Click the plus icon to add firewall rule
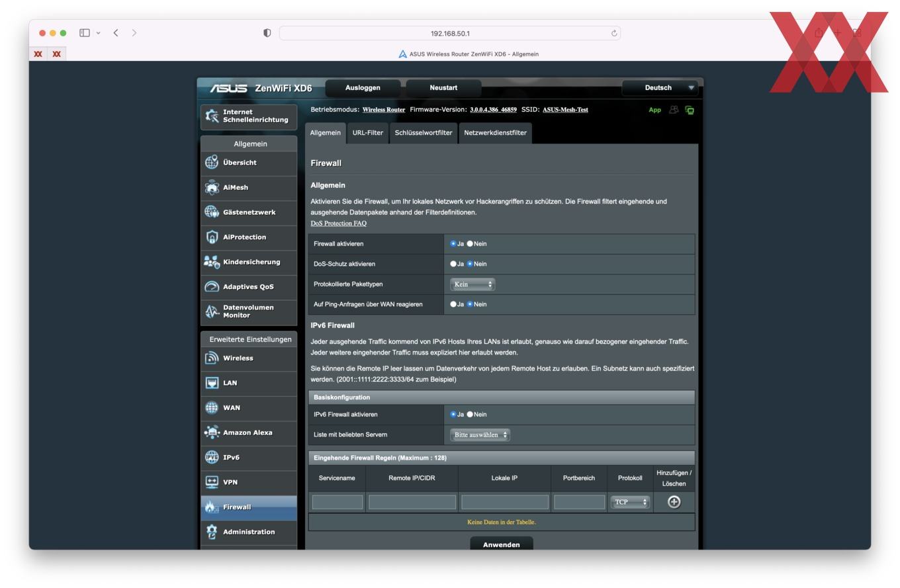900x588 pixels. tap(674, 502)
